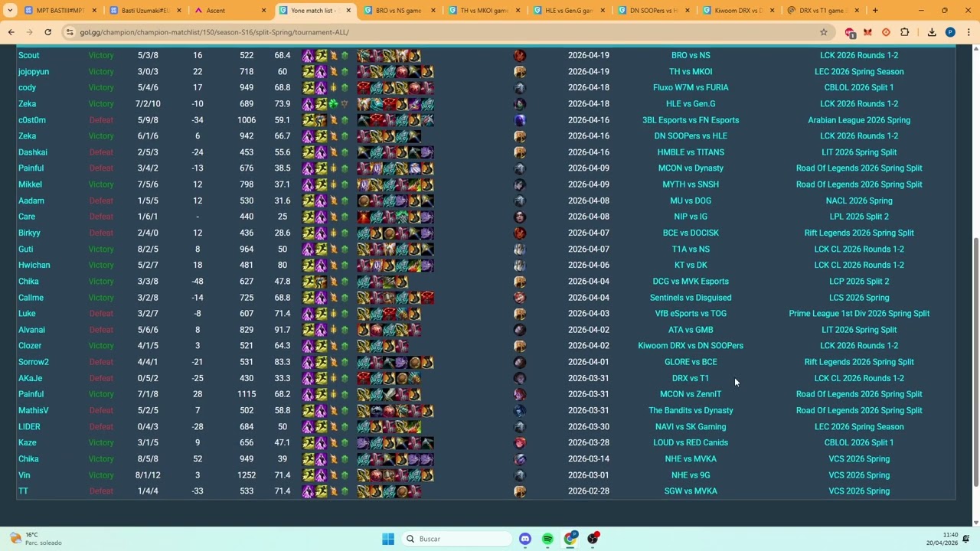980x551 pixels.
Task: Click the enemy champion icon in Care's row
Action: [520, 217]
